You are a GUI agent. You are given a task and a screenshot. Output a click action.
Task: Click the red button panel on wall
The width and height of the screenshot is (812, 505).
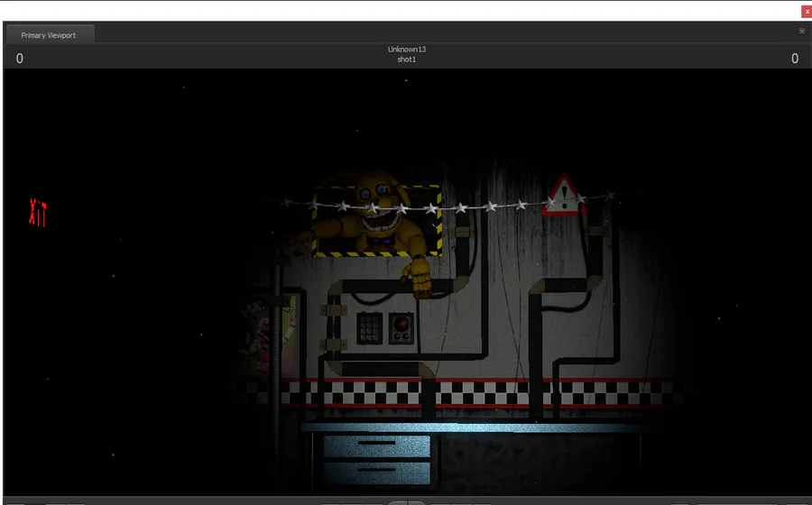click(401, 328)
